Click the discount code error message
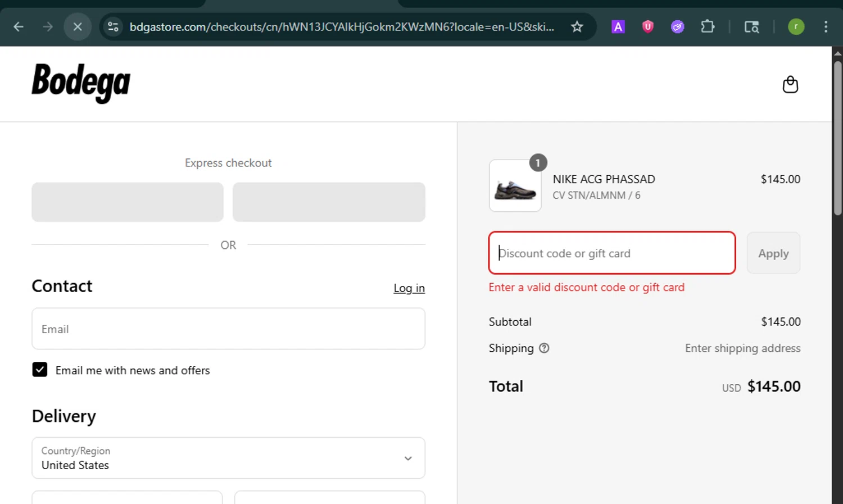The height and width of the screenshot is (504, 843). (587, 287)
